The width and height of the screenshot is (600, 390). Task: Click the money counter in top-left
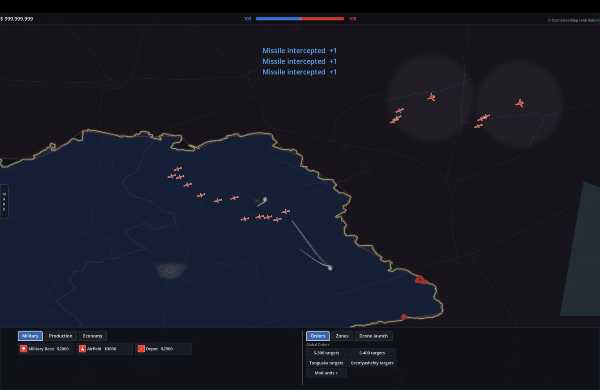pos(17,19)
